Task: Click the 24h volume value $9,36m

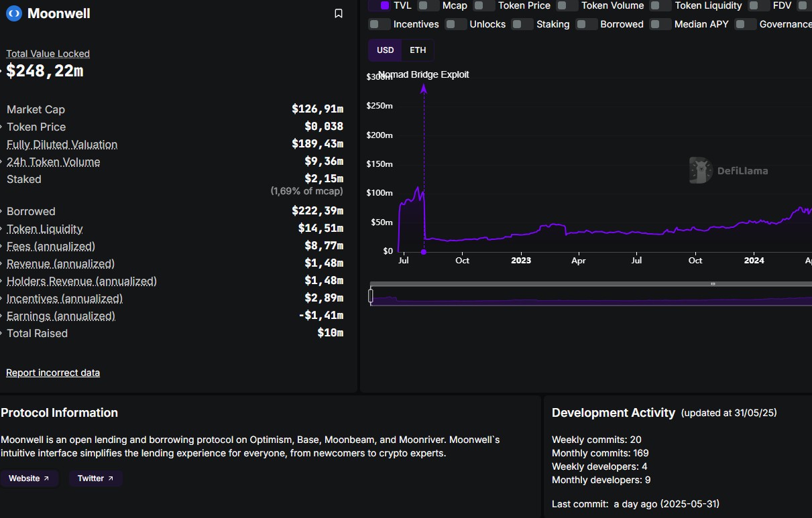Action: click(x=324, y=161)
